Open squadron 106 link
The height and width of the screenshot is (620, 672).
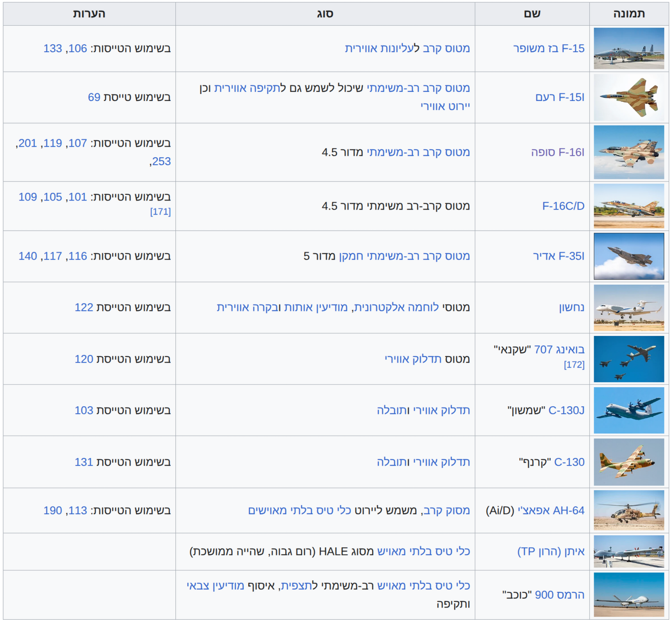tap(78, 48)
